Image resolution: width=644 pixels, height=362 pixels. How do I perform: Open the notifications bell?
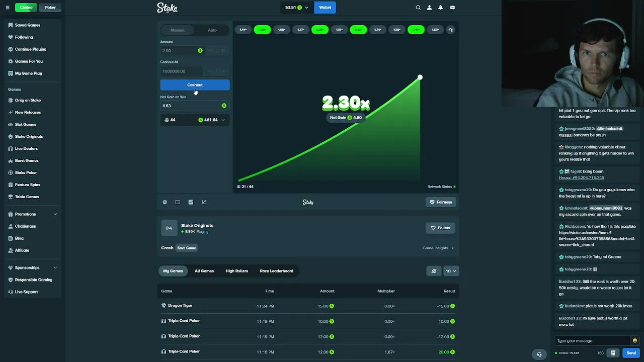pyautogui.click(x=440, y=8)
